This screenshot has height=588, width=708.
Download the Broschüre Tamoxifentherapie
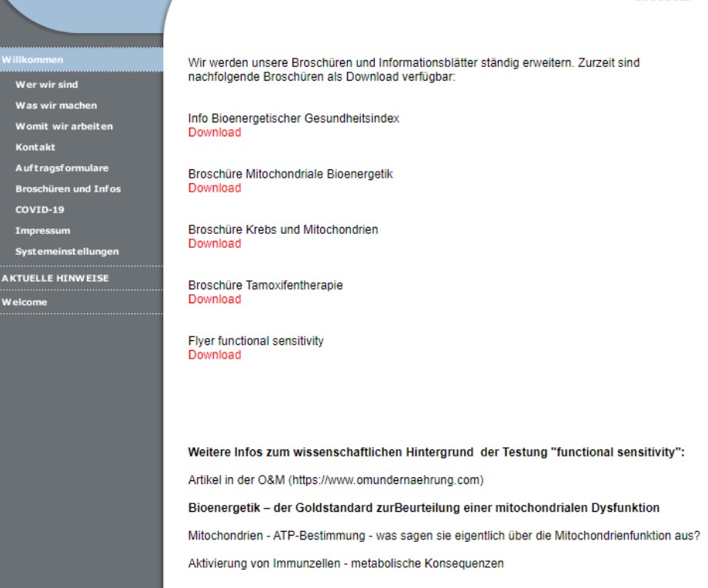tap(214, 299)
